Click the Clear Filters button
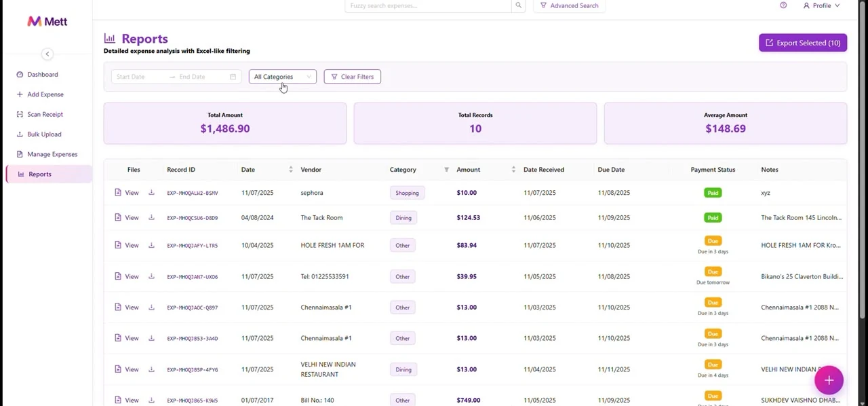Screen dimensions: 868x406 (x=352, y=77)
